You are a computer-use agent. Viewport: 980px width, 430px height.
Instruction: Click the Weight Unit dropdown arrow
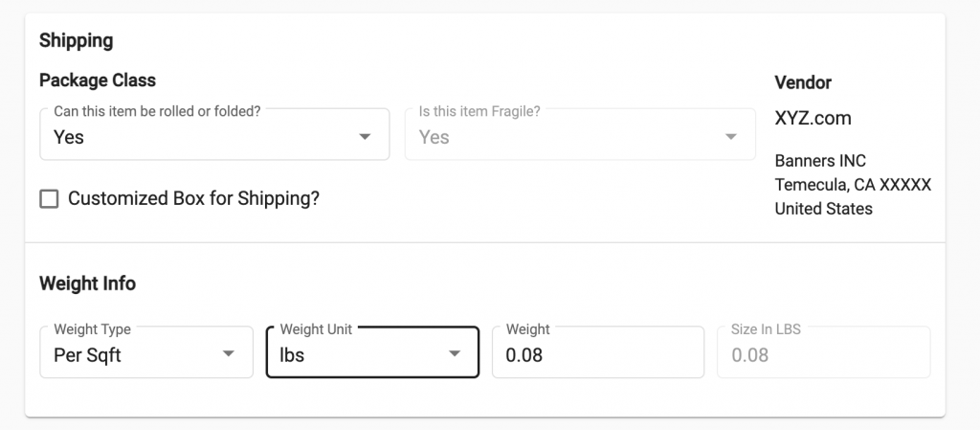[455, 354]
